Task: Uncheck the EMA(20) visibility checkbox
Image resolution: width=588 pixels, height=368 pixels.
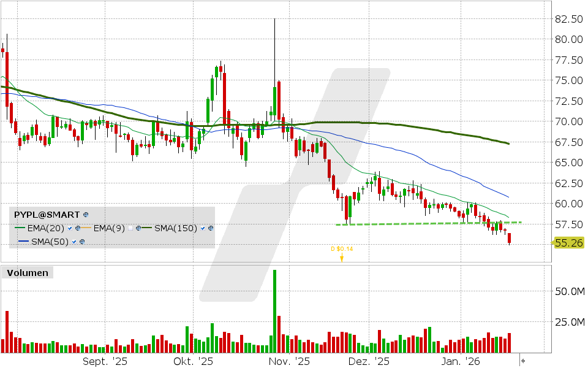Action: click(x=69, y=228)
